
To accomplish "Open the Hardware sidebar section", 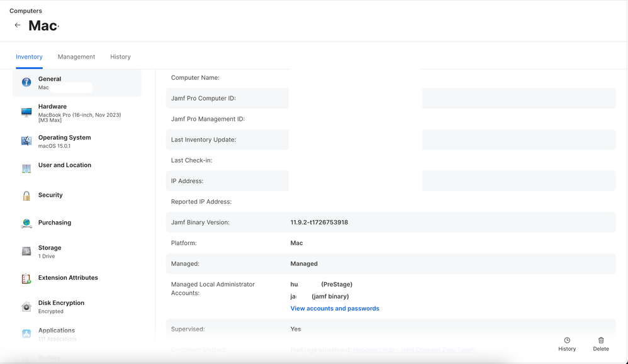I will click(77, 113).
